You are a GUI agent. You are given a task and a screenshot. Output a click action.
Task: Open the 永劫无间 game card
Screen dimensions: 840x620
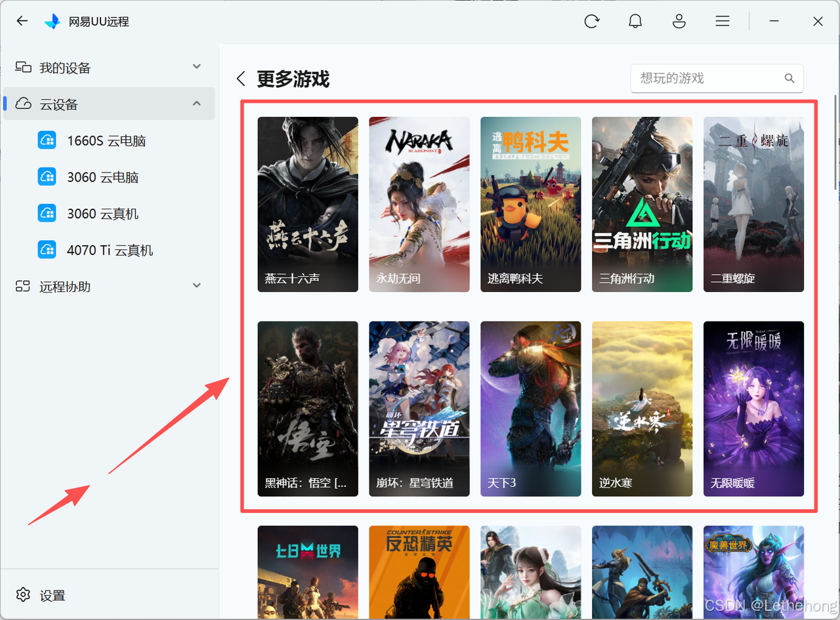[x=419, y=204]
